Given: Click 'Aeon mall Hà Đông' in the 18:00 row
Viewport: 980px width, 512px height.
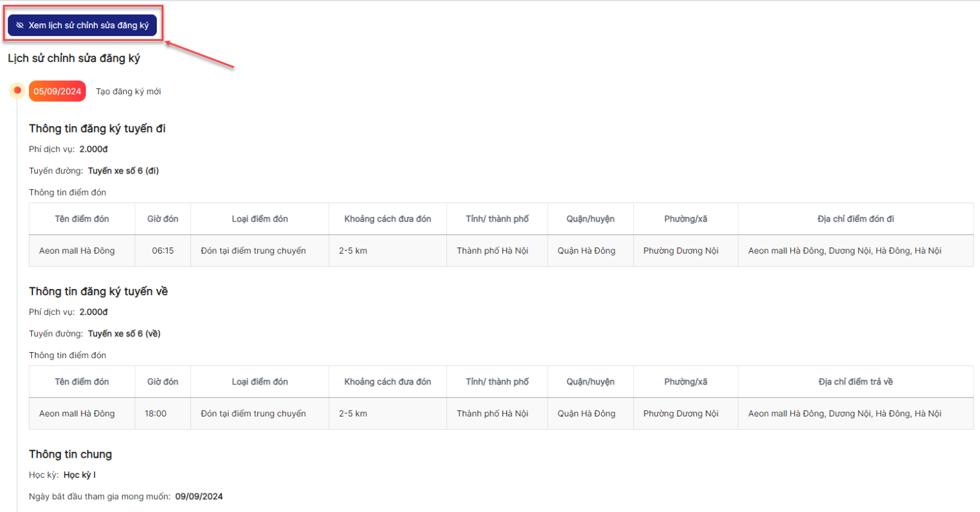Looking at the screenshot, I should (77, 413).
